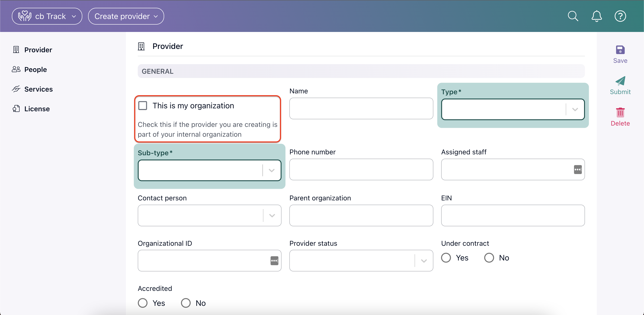Image resolution: width=644 pixels, height=315 pixels.
Task: Open the Provider status dropdown
Action: tap(361, 261)
